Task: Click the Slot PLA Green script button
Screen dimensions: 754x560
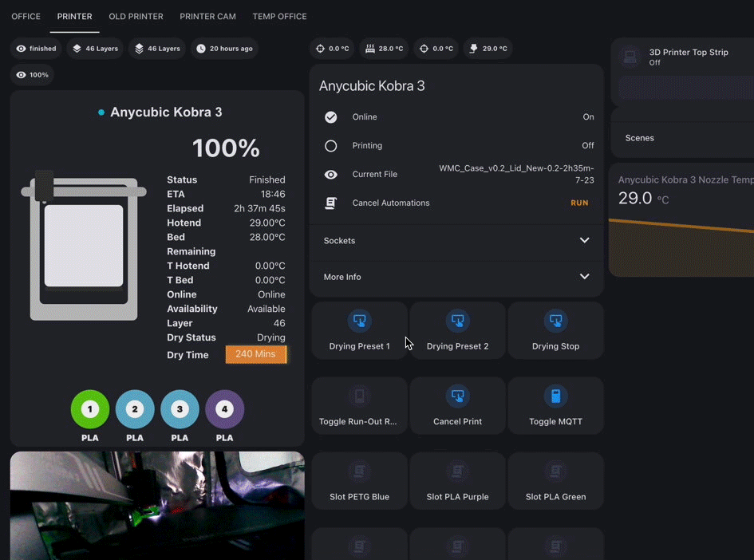Action: [556, 481]
